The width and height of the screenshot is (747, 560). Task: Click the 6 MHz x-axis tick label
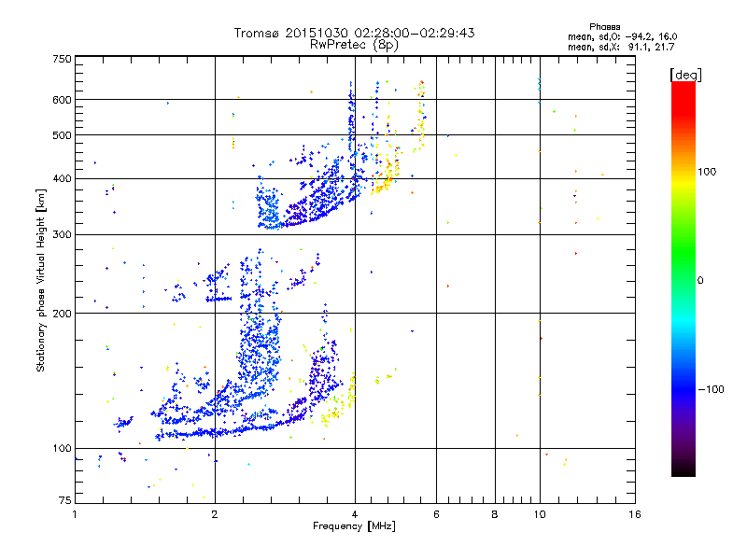436,514
